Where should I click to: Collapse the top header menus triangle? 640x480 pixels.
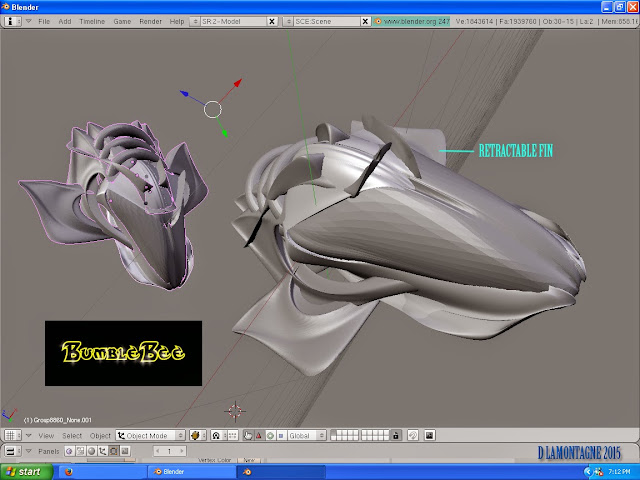(29, 21)
